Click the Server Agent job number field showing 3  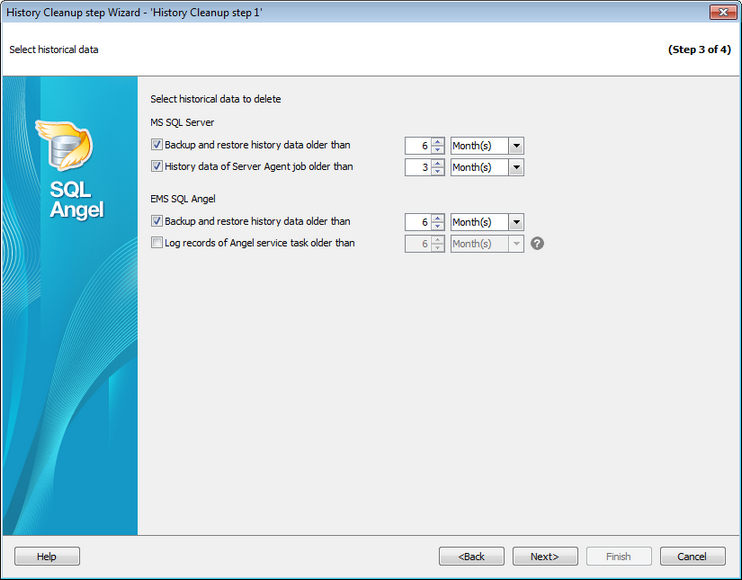click(418, 167)
